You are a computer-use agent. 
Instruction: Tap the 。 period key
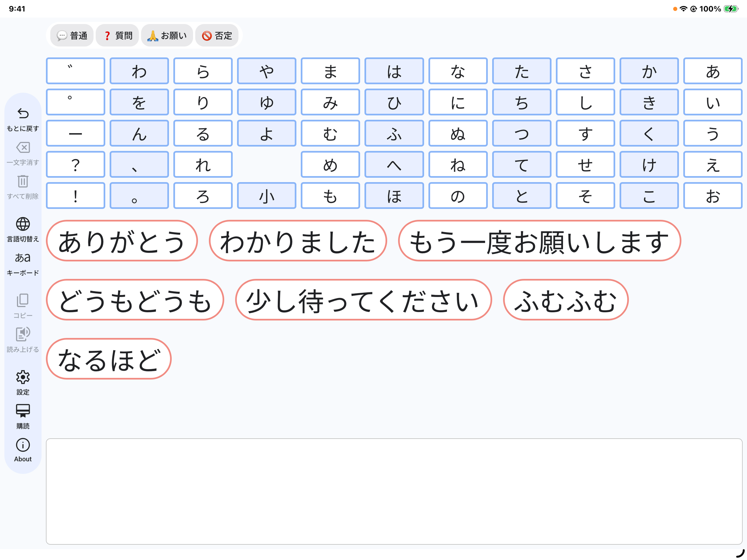139,196
